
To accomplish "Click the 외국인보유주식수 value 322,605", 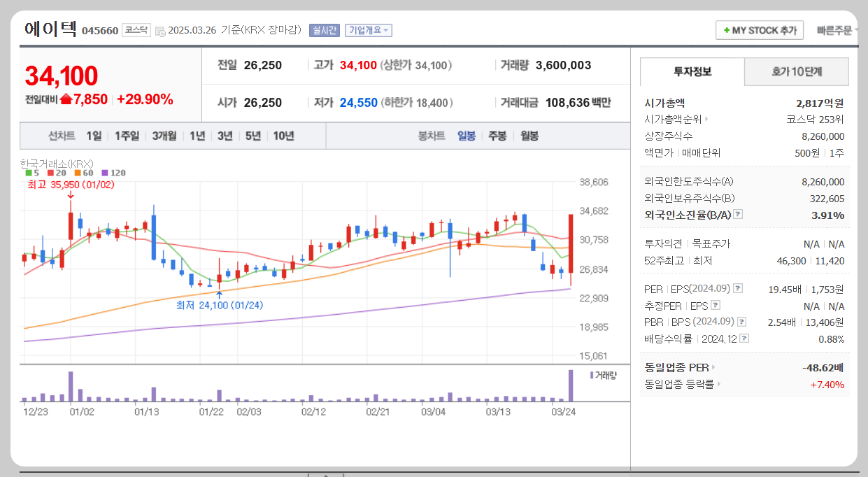I will [826, 199].
